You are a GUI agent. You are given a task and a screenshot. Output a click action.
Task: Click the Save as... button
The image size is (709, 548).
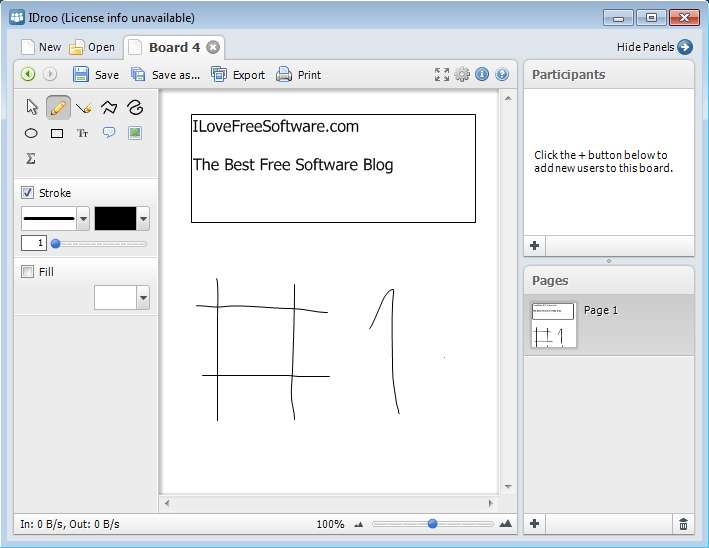click(x=165, y=75)
